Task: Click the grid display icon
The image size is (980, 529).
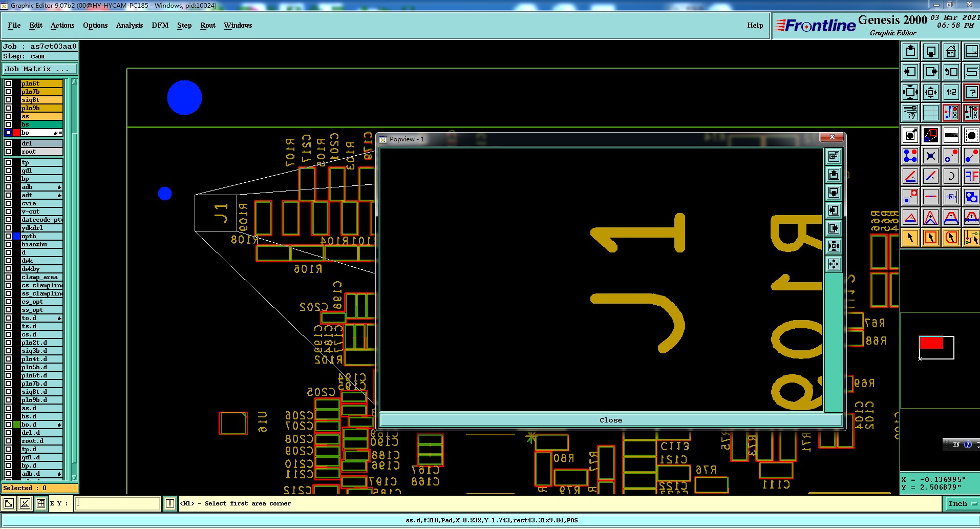Action: 931,113
